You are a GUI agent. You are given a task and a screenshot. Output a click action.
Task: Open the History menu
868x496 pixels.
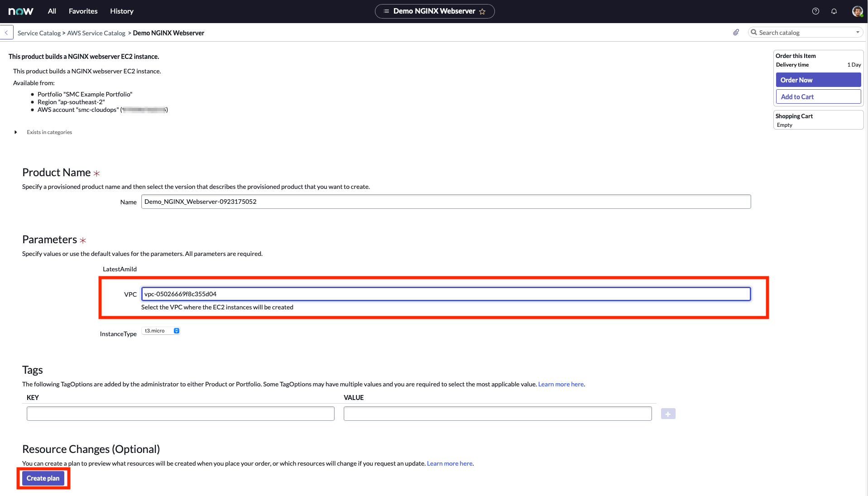(121, 11)
